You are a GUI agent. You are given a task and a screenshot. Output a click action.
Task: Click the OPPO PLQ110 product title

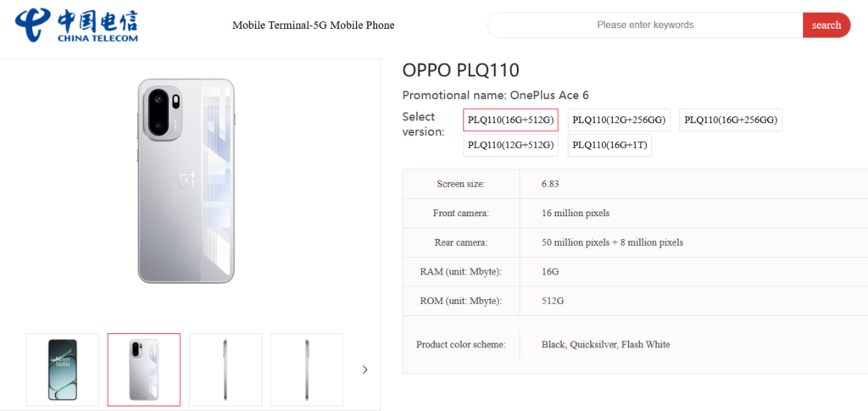click(460, 70)
